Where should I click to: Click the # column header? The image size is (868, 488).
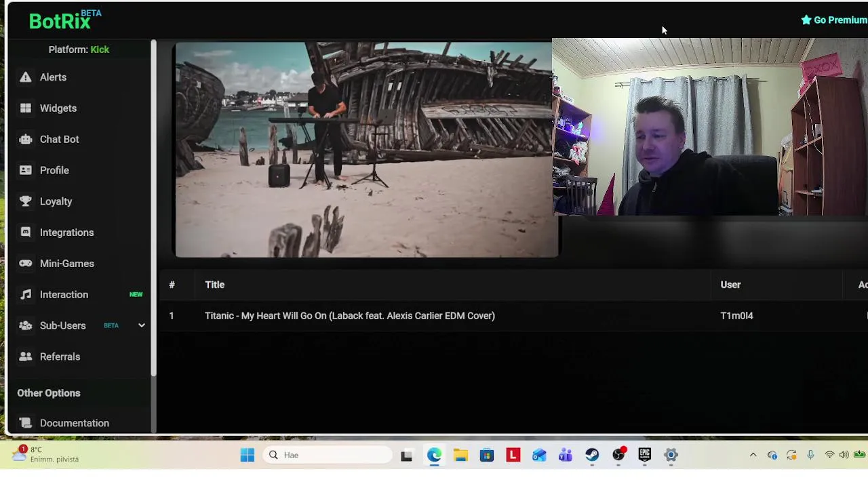click(x=172, y=285)
